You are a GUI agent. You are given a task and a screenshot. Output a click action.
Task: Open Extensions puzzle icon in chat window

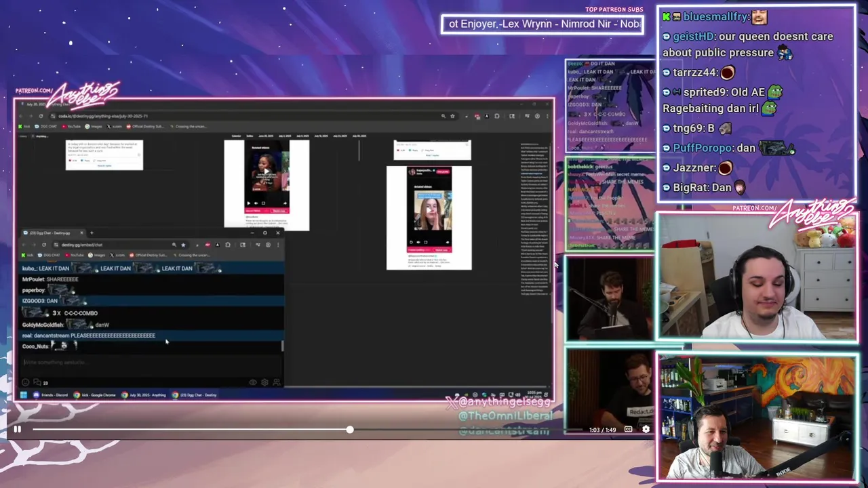[228, 245]
